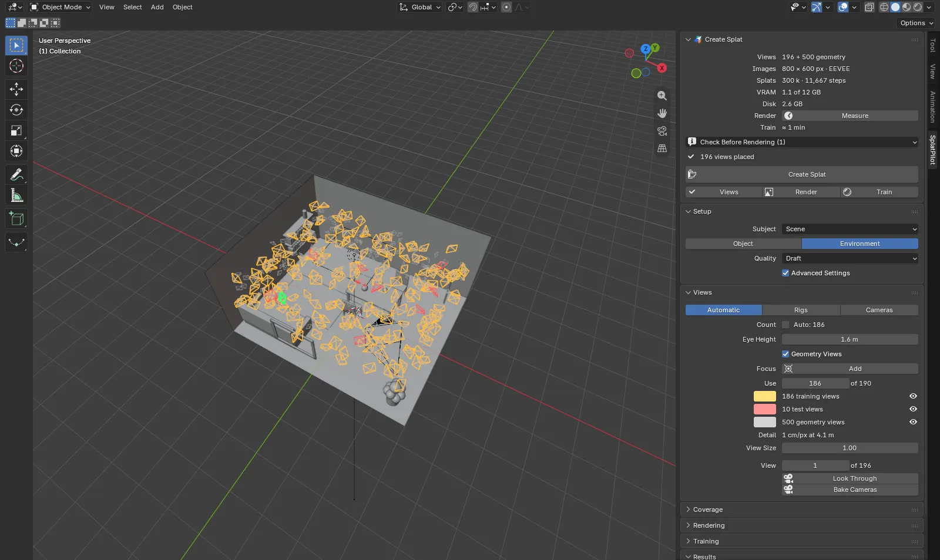Switch to wireframe viewport shading
The image size is (940, 560).
click(x=884, y=7)
